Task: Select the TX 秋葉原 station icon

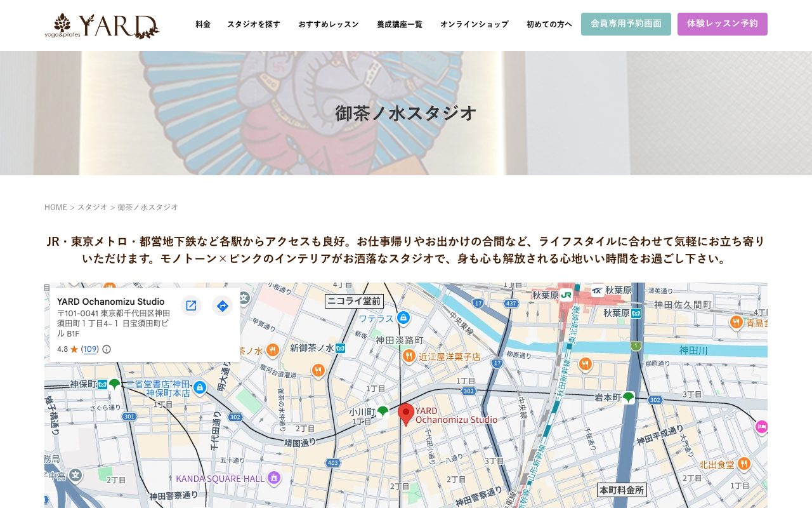Action: pos(598,290)
